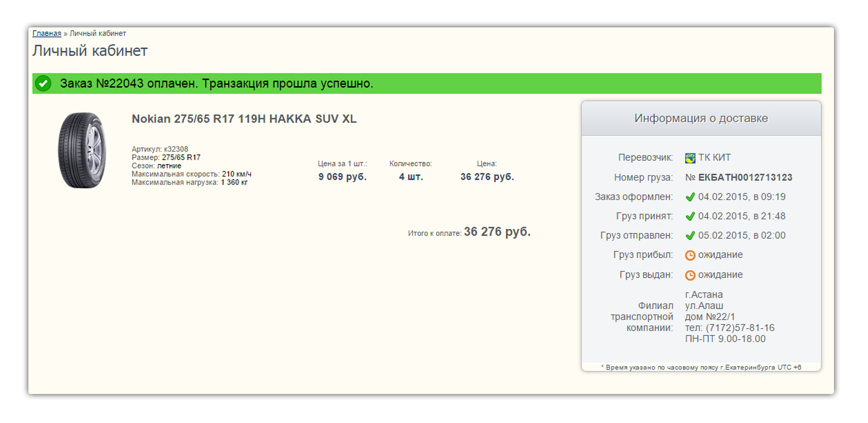Click the phone number (7172)57-81-16

point(739,328)
